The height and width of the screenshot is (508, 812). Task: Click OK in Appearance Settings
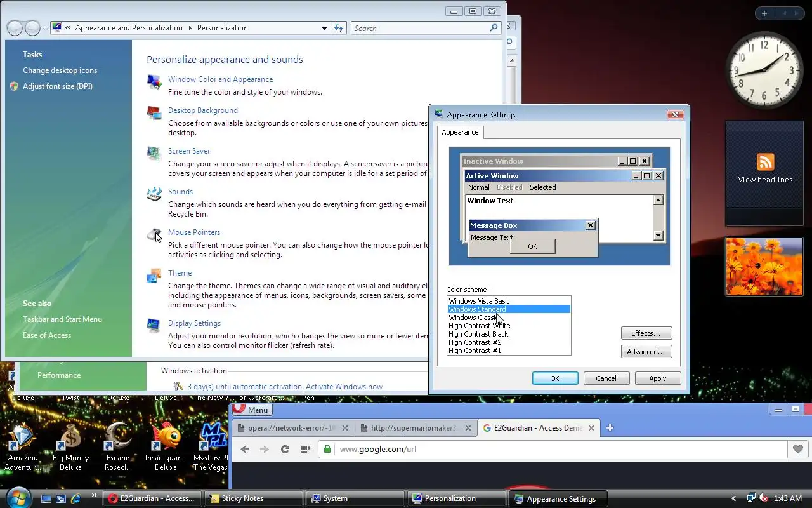555,378
